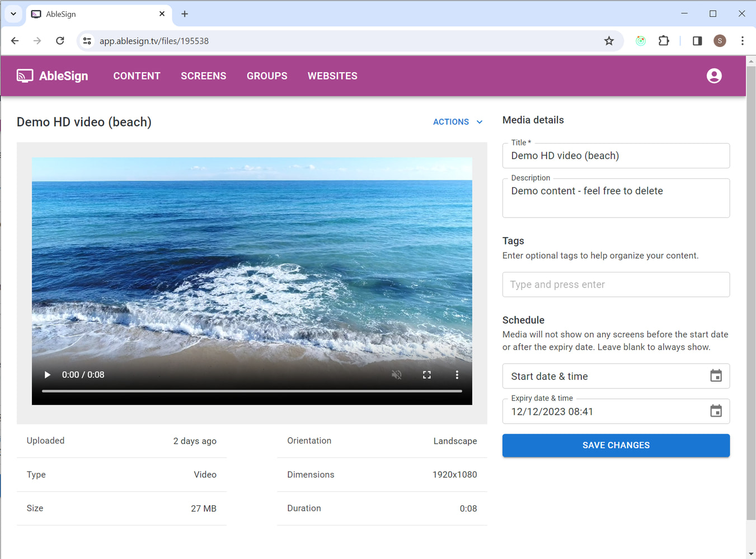
Task: Open the Websites page
Action: click(x=332, y=76)
